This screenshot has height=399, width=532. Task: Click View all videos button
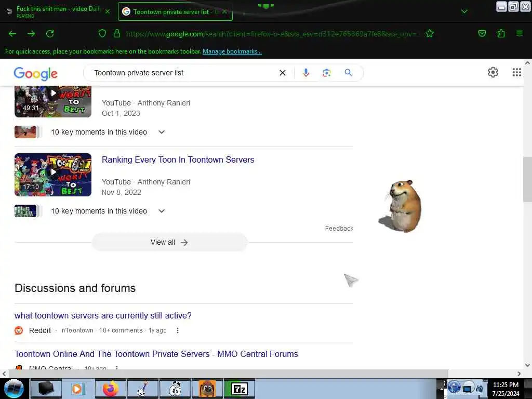pos(169,242)
